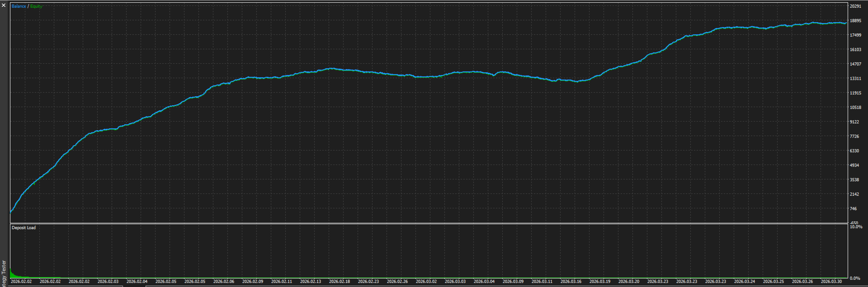Click the vertical Strategy Tester label
Image resolution: width=868 pixels, height=287 pixels.
tap(4, 273)
